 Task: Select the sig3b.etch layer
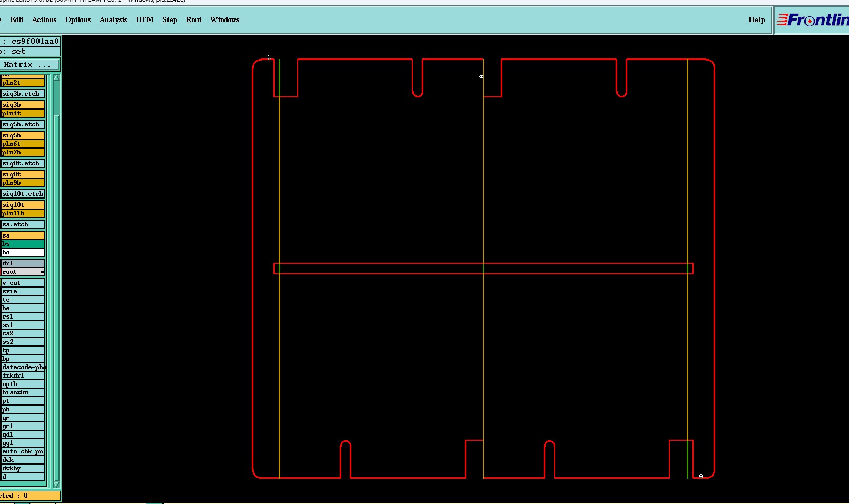click(23, 94)
